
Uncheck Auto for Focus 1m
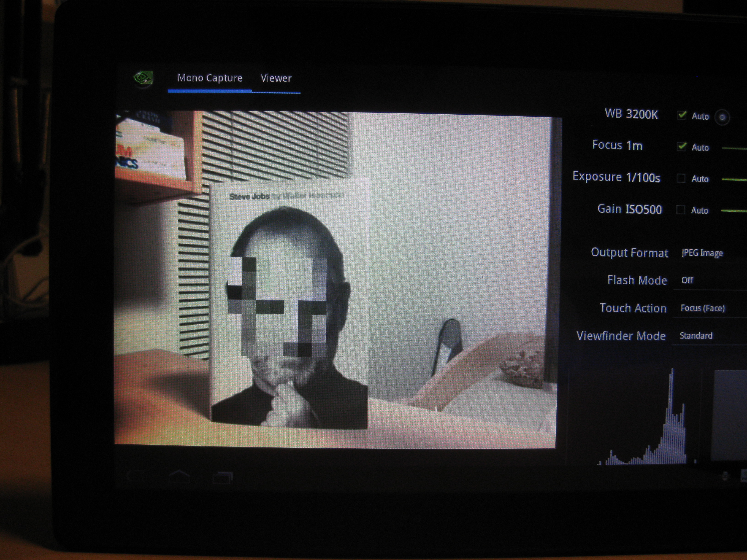tap(682, 146)
